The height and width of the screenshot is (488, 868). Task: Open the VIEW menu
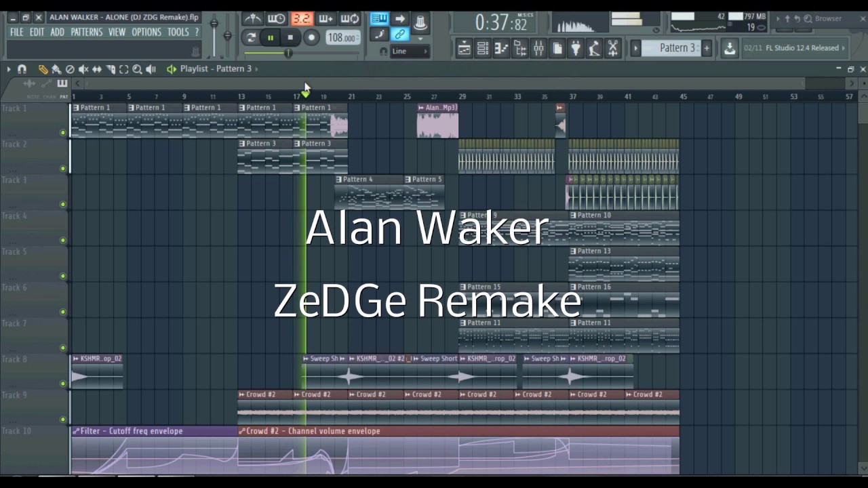point(117,32)
